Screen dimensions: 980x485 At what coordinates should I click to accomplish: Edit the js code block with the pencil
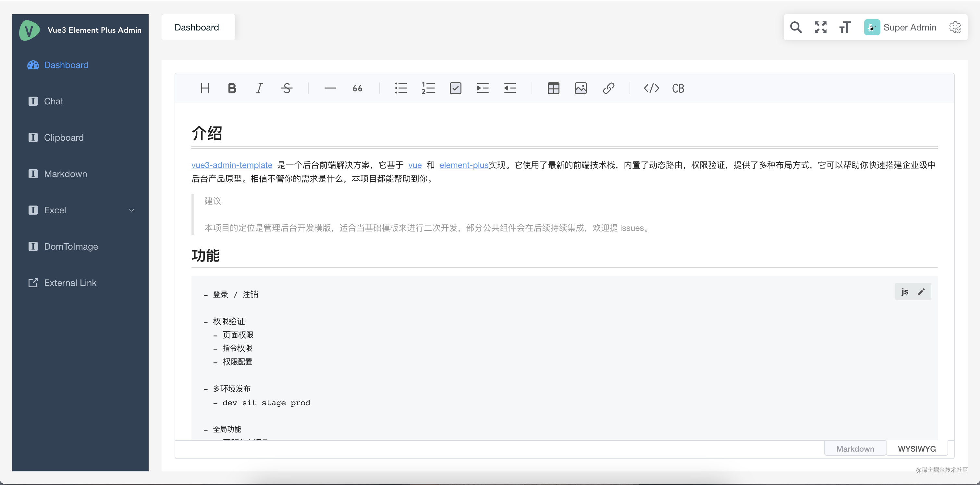922,291
